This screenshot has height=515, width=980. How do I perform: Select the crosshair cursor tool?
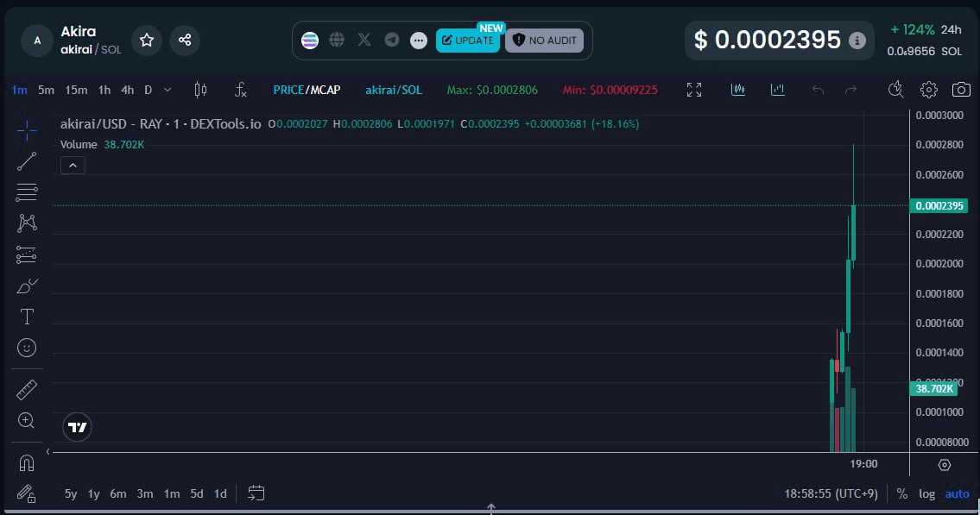pyautogui.click(x=26, y=130)
